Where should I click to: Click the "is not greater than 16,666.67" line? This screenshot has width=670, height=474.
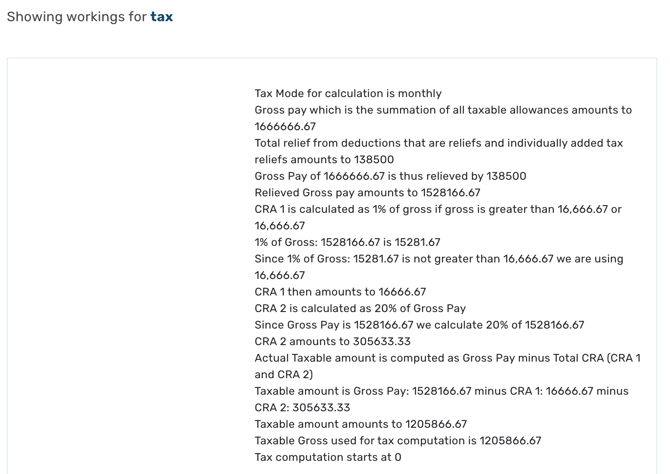pyautogui.click(x=438, y=259)
